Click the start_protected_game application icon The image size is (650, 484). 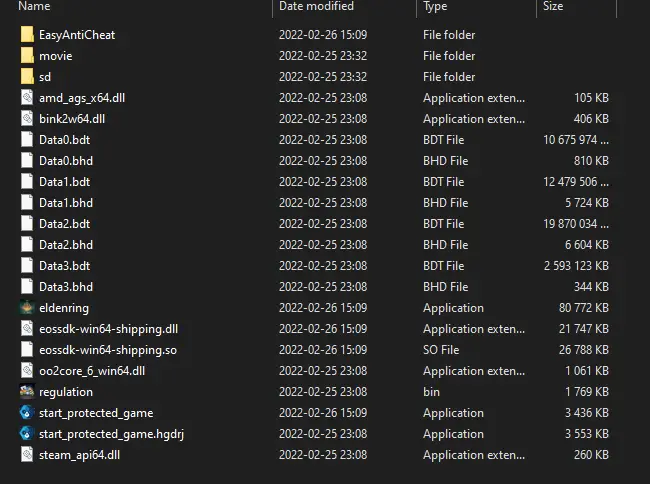click(27, 413)
